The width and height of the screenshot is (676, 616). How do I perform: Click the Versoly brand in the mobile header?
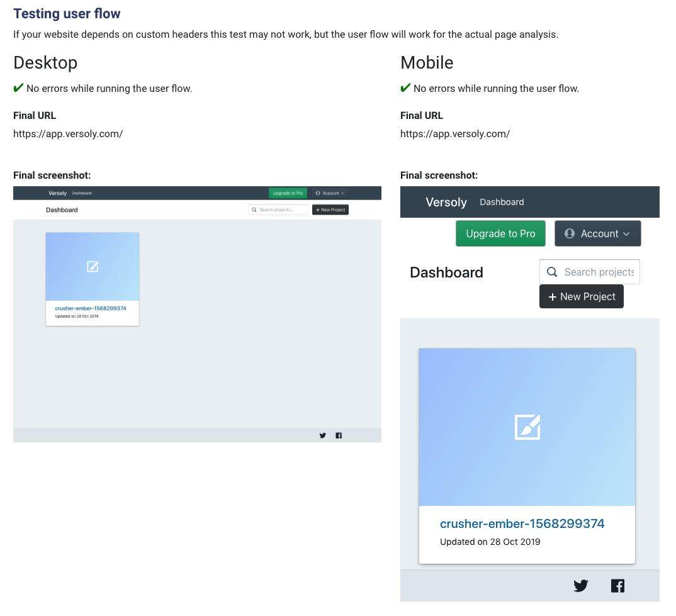[x=446, y=202]
